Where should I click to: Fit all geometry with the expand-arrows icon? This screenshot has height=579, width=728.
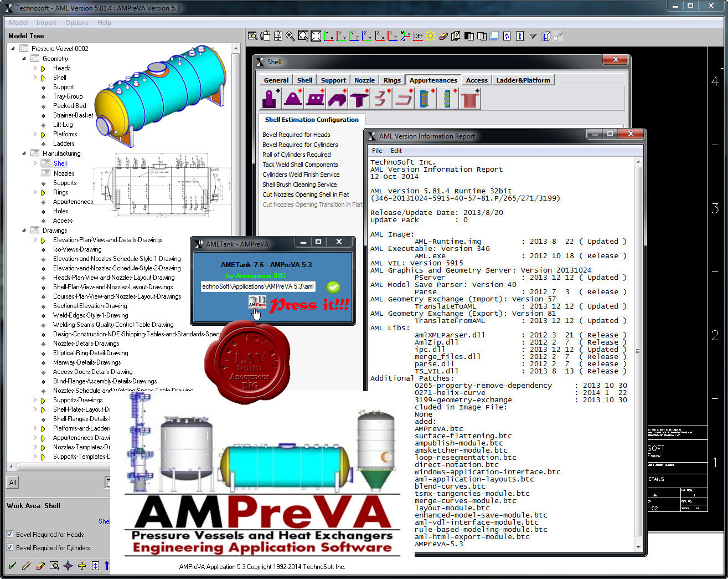[316, 36]
